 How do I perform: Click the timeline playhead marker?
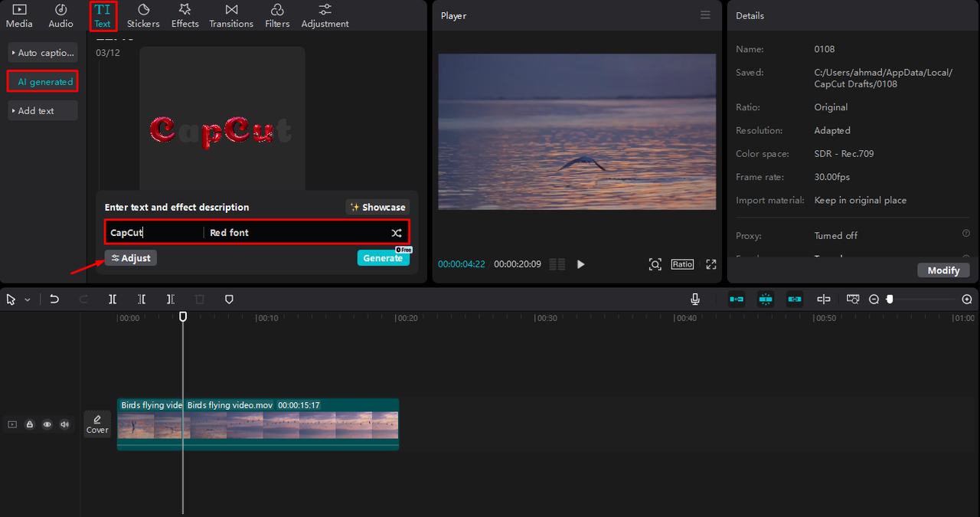(183, 316)
